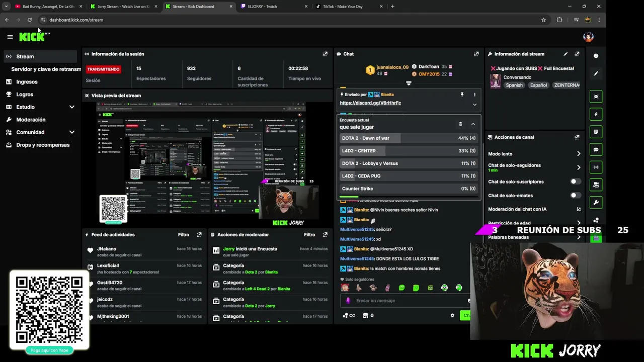Pop out the Información del stream panel

click(x=577, y=54)
